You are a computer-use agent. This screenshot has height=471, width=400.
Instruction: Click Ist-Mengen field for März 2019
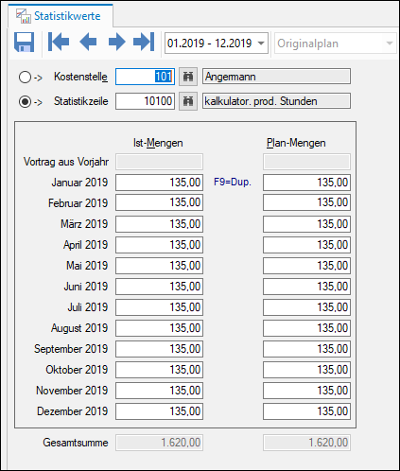159,224
